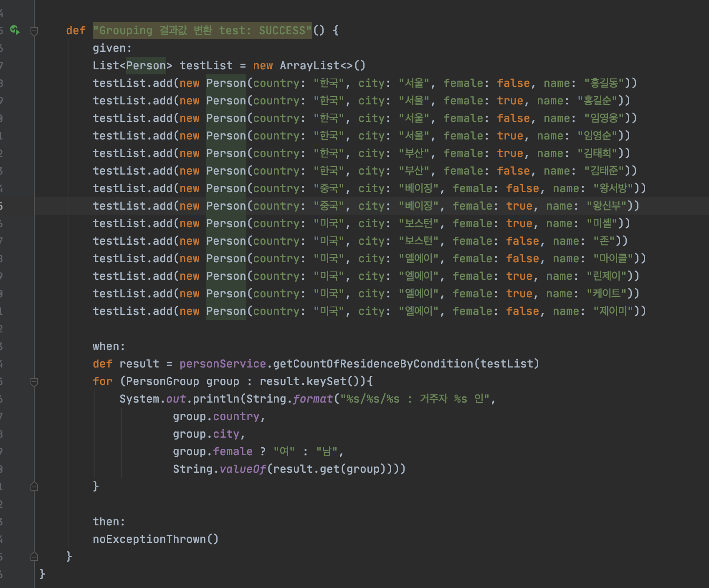The image size is (709, 588).
Task: Click the name value "마이클"
Action: (x=613, y=259)
